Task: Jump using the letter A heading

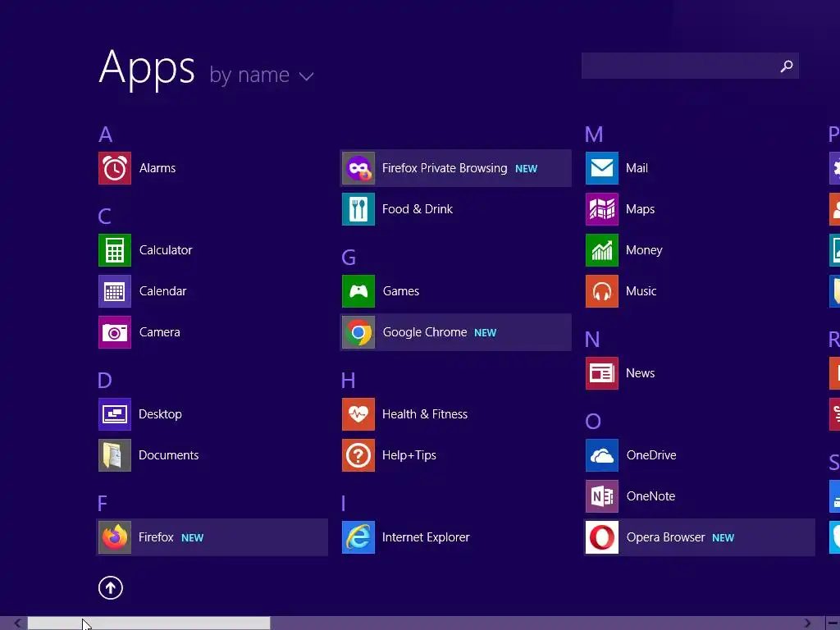Action: (x=106, y=135)
